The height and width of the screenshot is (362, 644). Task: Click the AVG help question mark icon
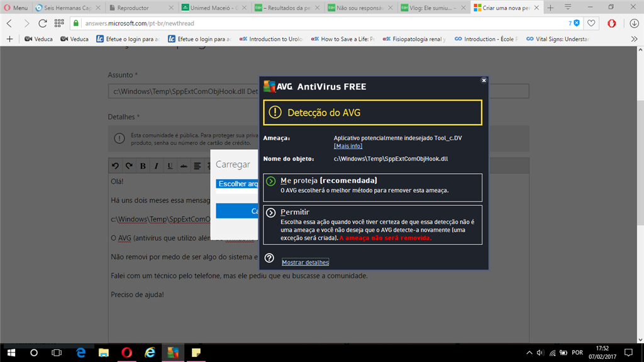tap(269, 258)
